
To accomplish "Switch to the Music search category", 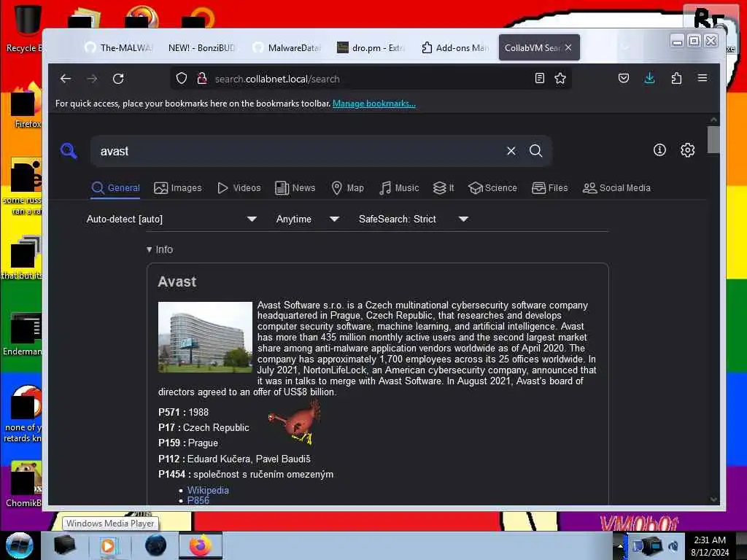I will [x=399, y=188].
